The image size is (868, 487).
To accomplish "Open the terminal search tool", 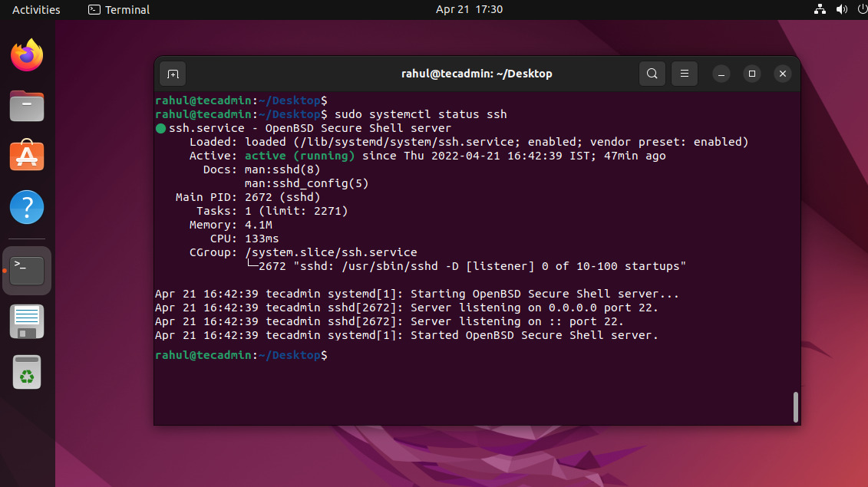I will click(x=652, y=74).
